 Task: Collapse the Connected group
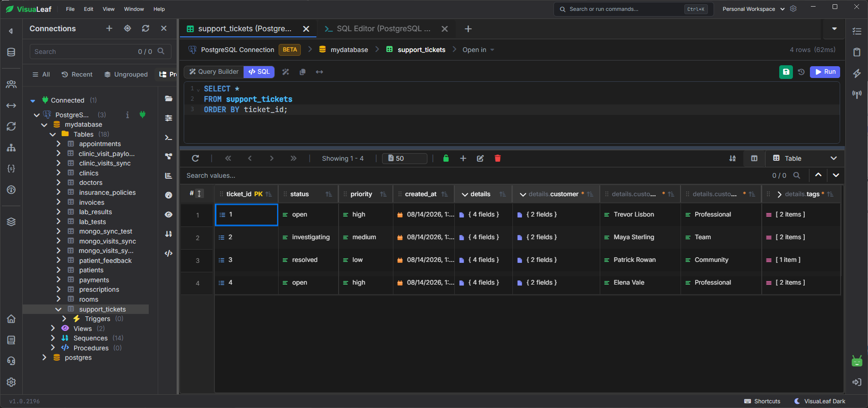(x=33, y=100)
